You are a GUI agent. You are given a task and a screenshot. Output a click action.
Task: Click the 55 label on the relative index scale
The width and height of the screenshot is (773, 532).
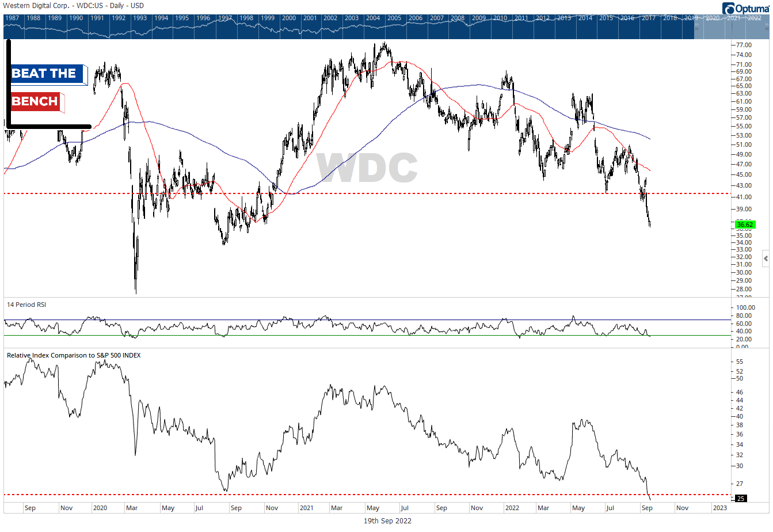pos(740,362)
